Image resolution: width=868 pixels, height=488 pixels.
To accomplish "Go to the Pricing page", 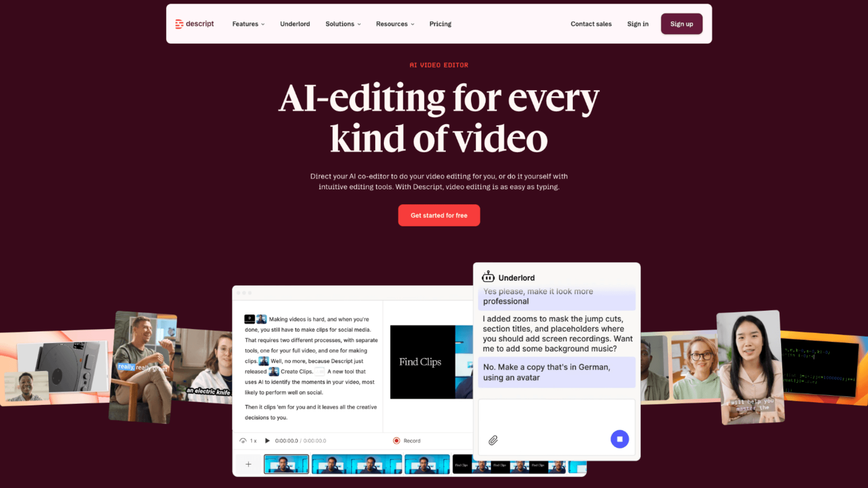I will click(x=440, y=24).
